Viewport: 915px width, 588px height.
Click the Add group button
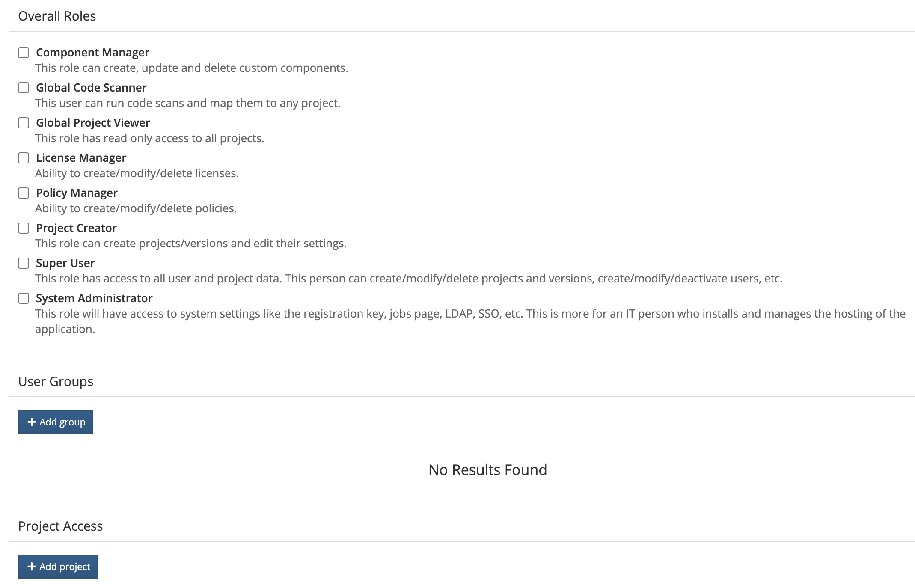coord(55,422)
